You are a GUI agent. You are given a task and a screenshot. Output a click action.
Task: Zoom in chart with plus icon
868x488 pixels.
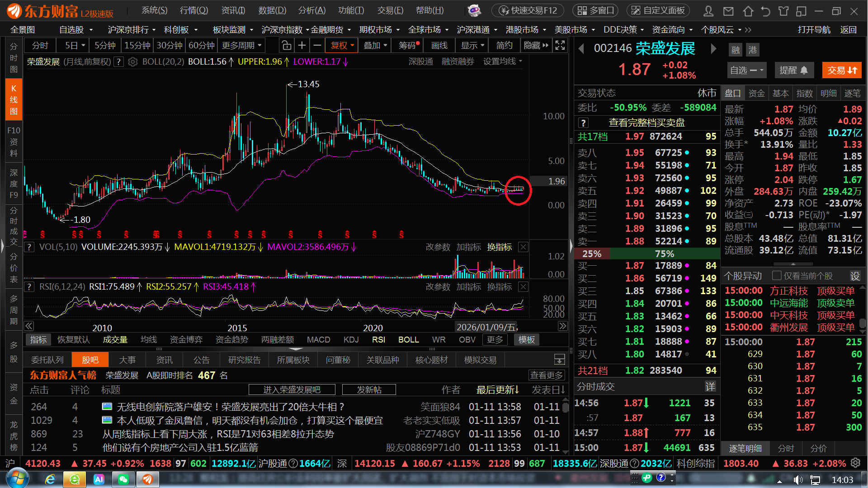pos(302,46)
